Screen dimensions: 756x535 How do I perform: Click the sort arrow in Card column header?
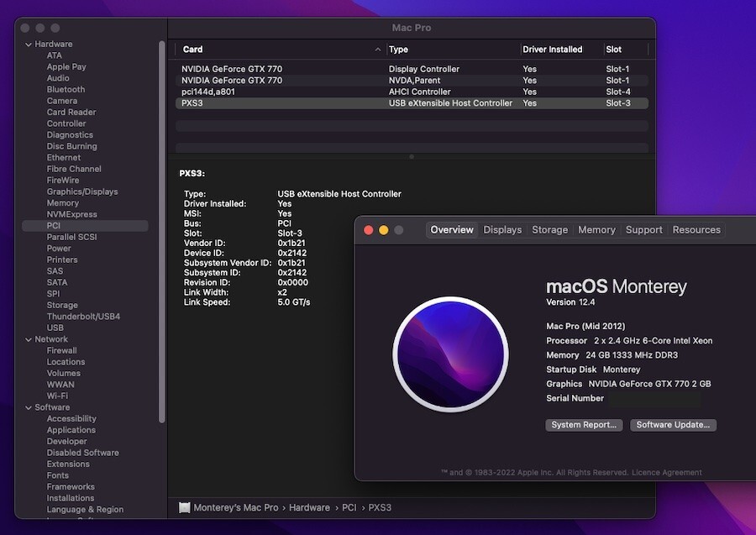378,50
